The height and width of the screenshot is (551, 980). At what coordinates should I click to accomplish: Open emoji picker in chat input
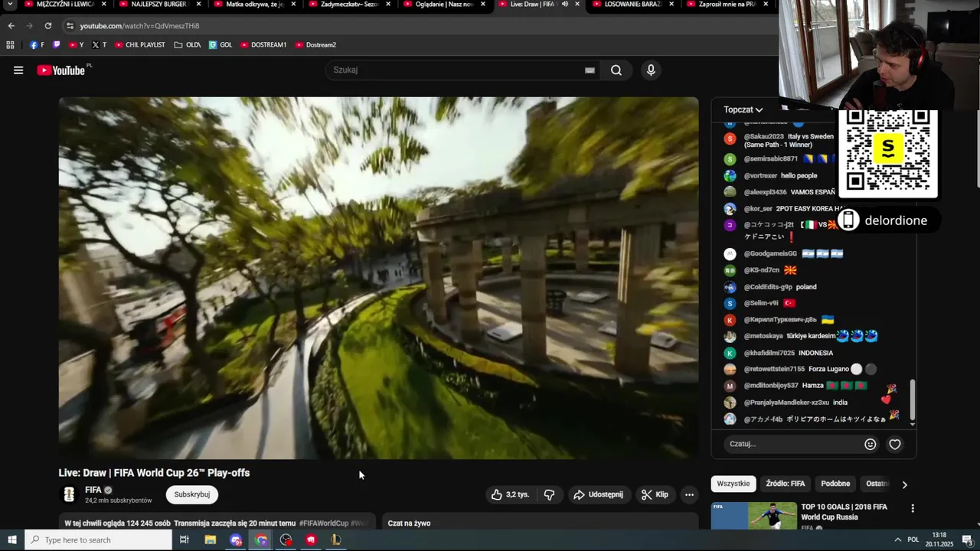(x=871, y=444)
